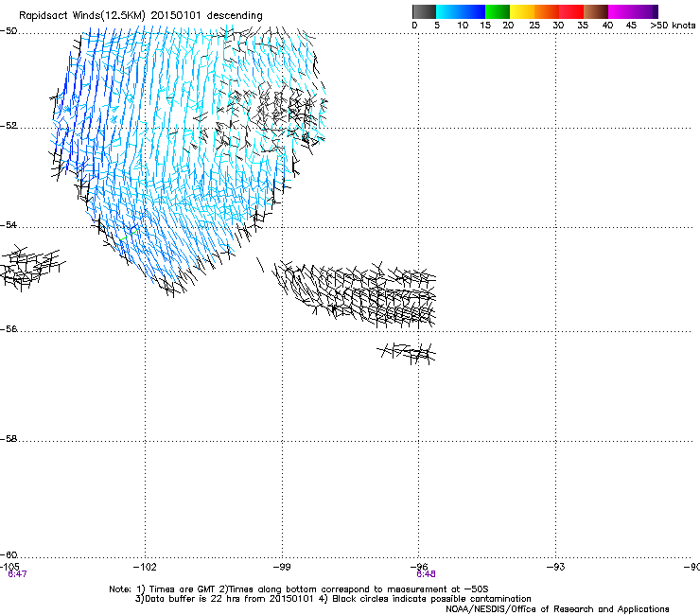The width and height of the screenshot is (700, 615).
Task: Click the '-50' latitude axis label
Action: click(x=9, y=31)
